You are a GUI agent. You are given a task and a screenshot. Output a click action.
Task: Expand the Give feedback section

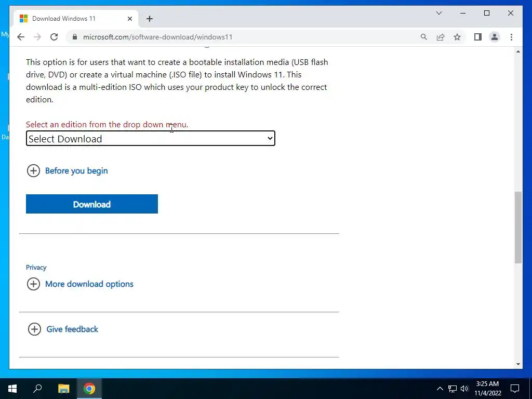coord(63,329)
